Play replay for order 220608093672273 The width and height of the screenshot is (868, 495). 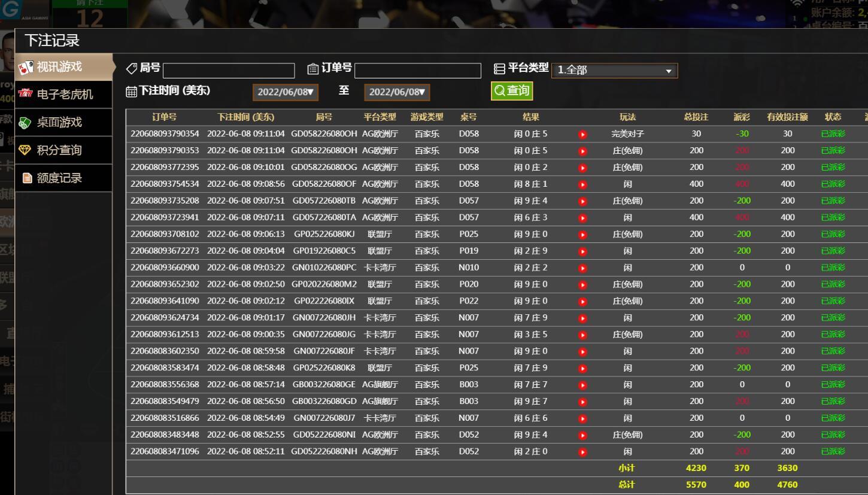[582, 251]
